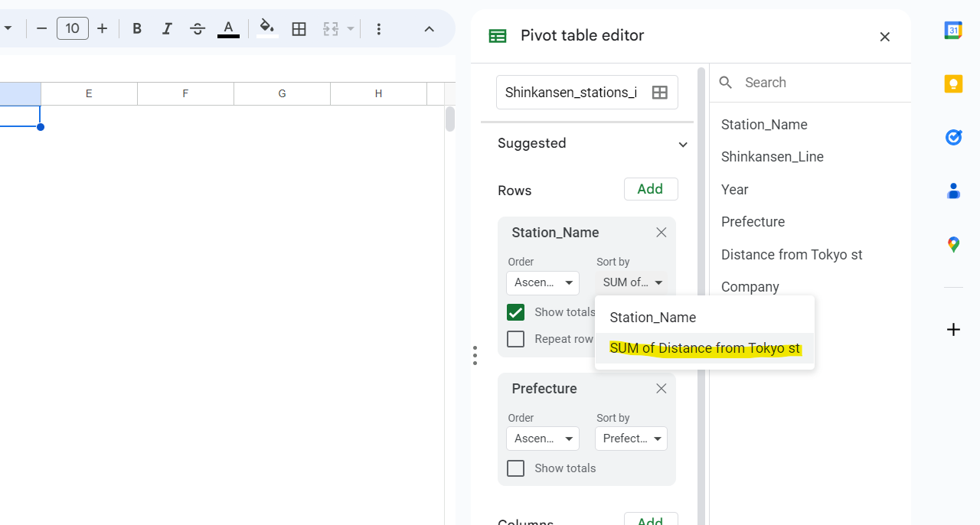Open Google Maps side panel
This screenshot has height=525, width=980.
[x=953, y=245]
